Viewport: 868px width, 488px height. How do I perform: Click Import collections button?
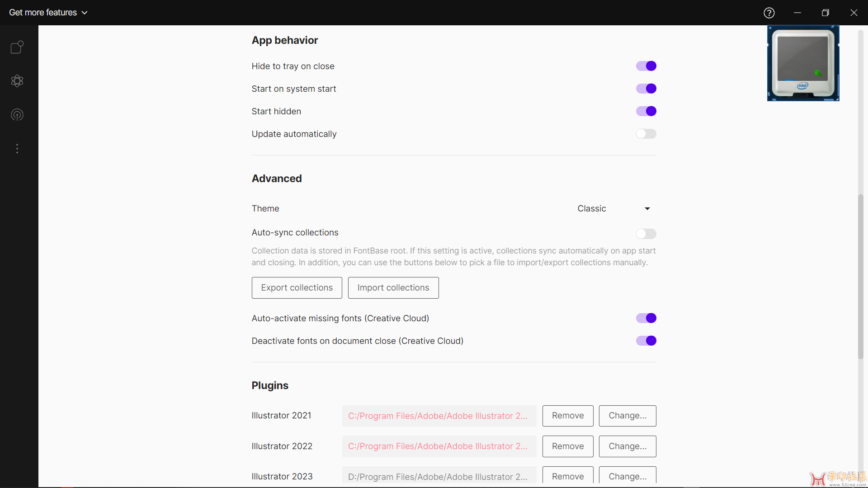pos(393,288)
